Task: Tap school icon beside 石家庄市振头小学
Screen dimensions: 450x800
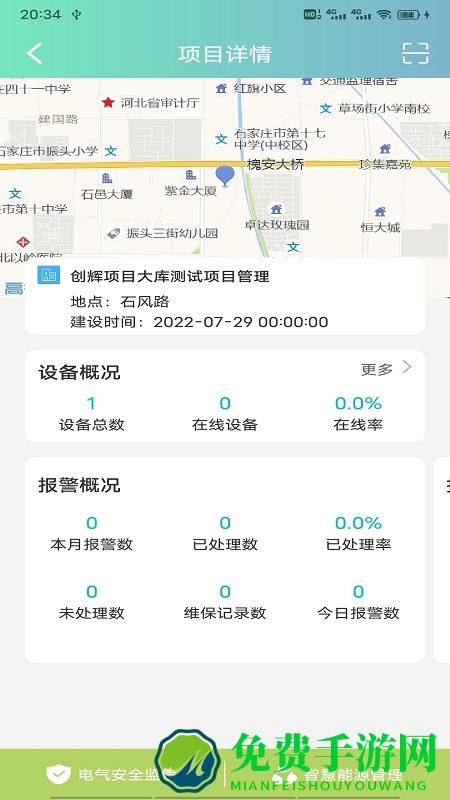Action: pos(110,151)
